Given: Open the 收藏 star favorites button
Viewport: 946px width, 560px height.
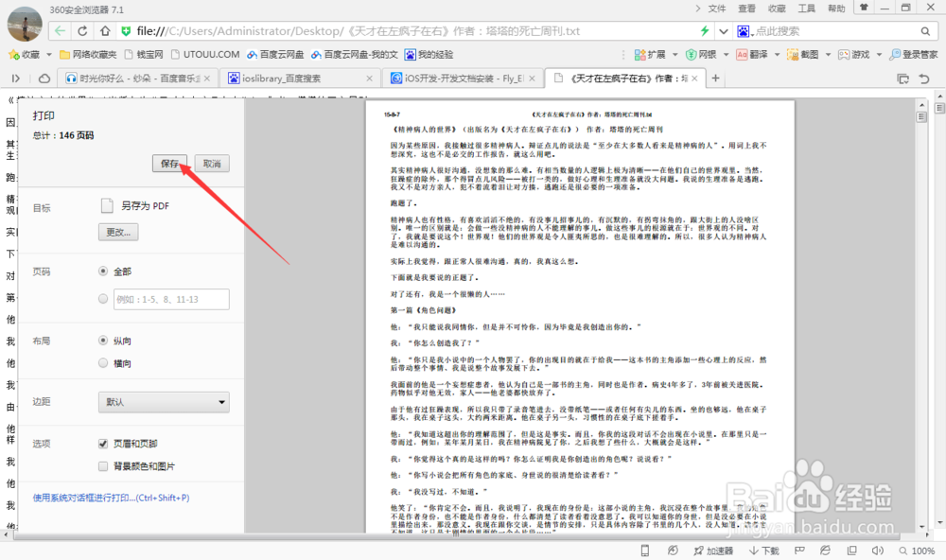Looking at the screenshot, I should tap(25, 54).
